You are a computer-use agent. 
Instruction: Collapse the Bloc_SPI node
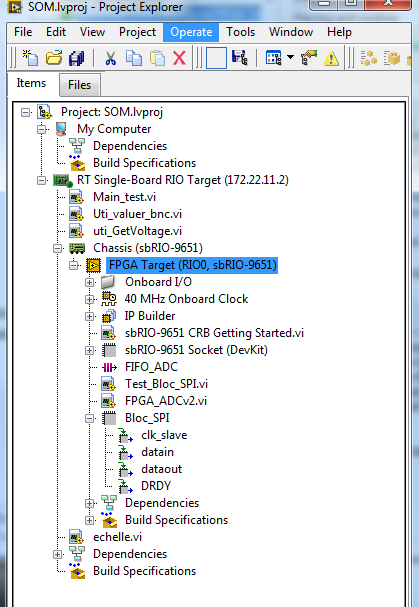click(89, 418)
